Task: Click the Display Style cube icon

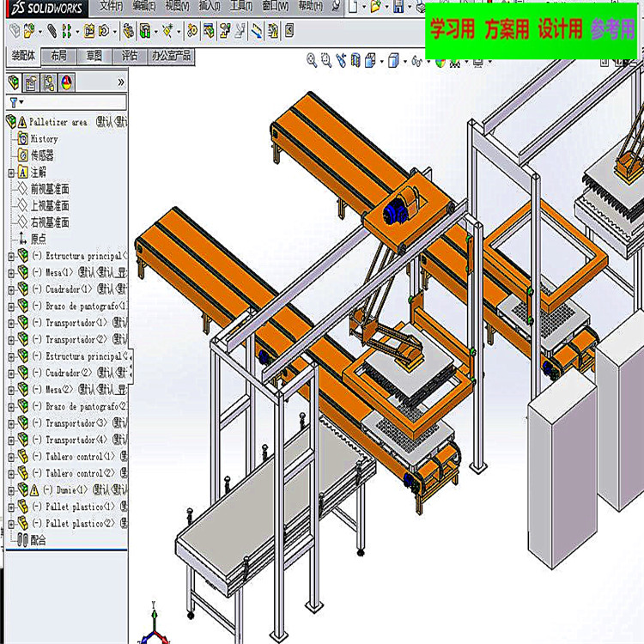Action: tap(393, 61)
